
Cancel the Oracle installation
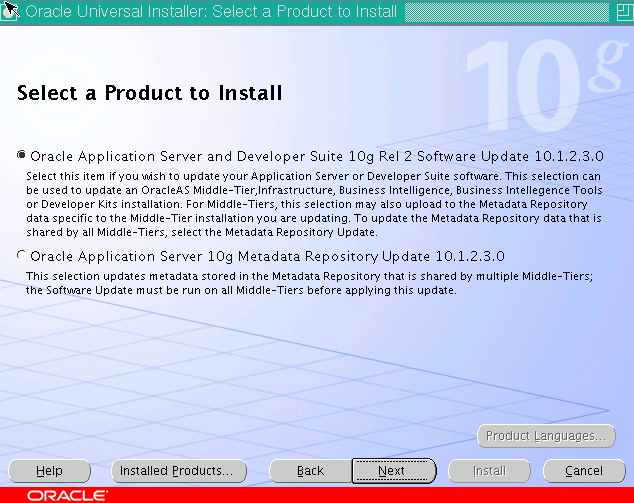tap(584, 471)
